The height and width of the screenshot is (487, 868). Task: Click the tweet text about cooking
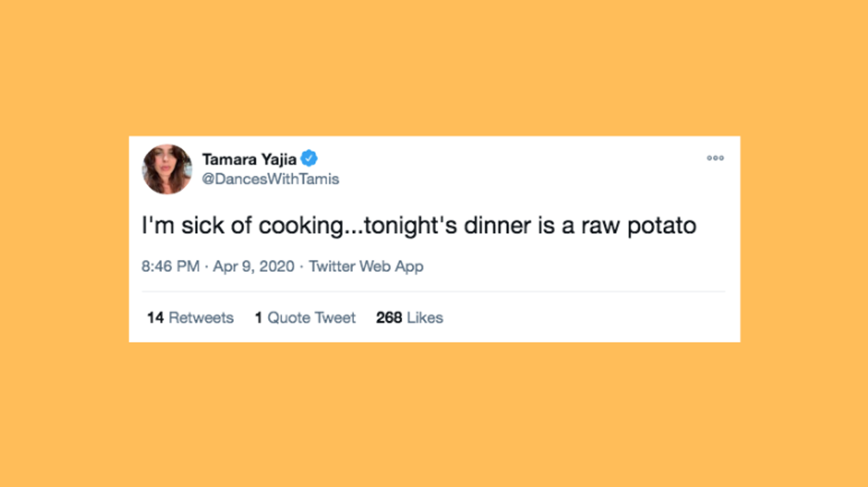click(x=418, y=226)
